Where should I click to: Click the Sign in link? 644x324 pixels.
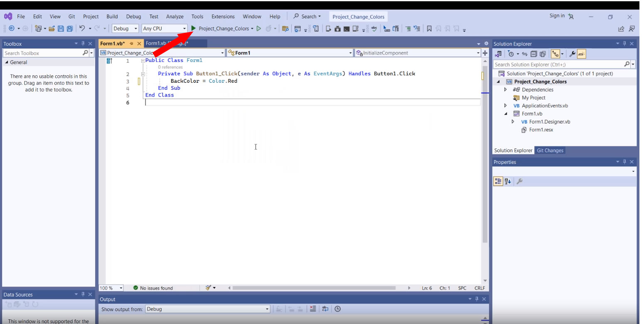[x=557, y=16]
